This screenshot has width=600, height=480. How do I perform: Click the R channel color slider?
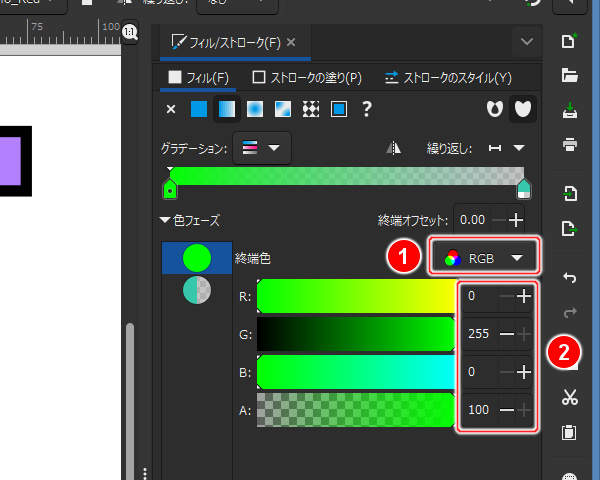click(356, 297)
